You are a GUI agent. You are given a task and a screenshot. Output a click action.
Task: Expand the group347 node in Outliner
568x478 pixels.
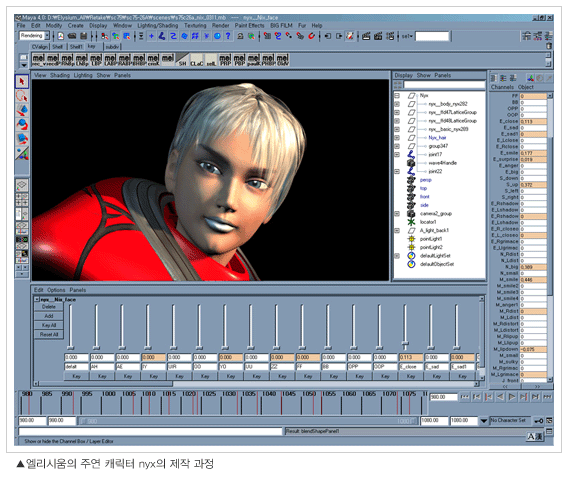[x=397, y=146]
